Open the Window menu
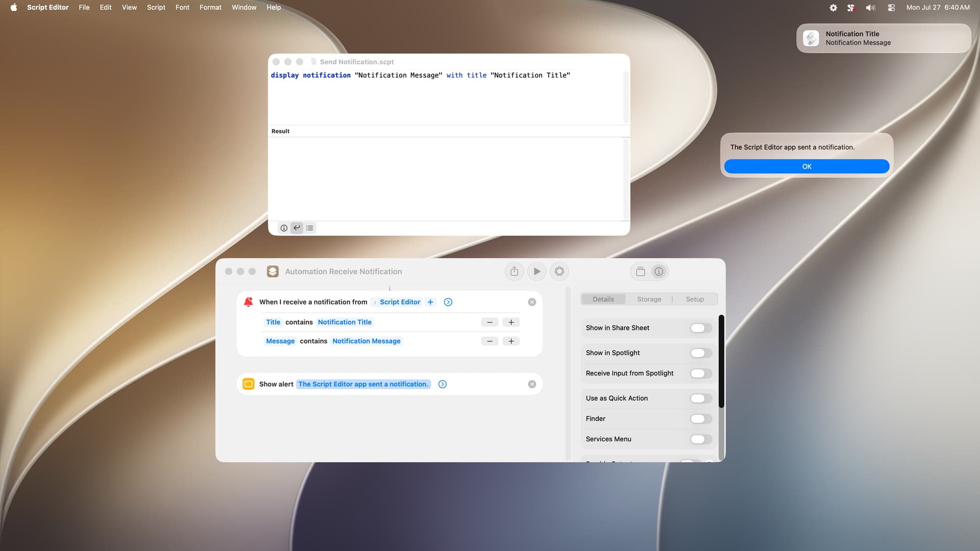980x551 pixels. [x=244, y=7]
